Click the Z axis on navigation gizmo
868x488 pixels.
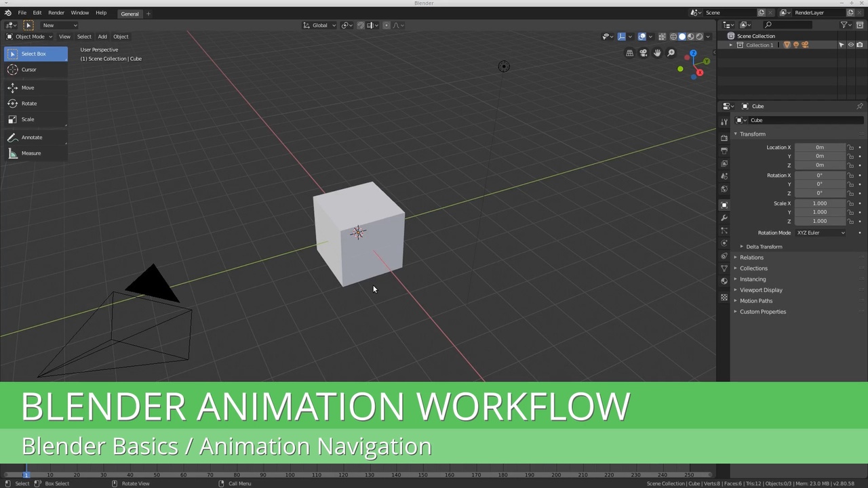coord(693,53)
